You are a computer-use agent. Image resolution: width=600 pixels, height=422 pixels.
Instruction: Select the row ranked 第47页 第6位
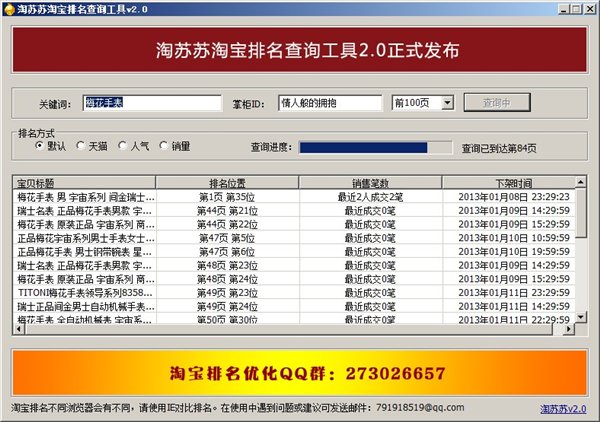coord(294,252)
